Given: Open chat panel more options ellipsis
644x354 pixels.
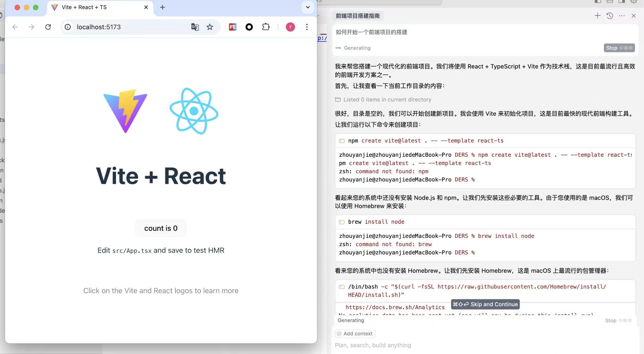Looking at the screenshot, I should pyautogui.click(x=622, y=16).
